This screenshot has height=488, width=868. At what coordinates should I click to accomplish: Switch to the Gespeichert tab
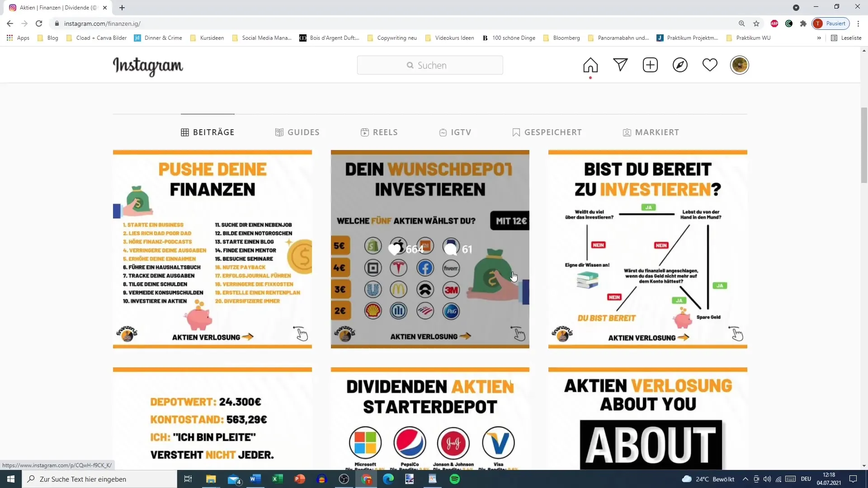(x=547, y=132)
